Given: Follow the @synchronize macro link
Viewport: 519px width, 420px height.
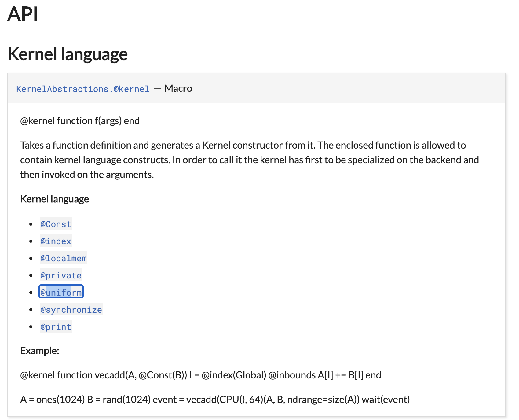Looking at the screenshot, I should pyautogui.click(x=71, y=310).
